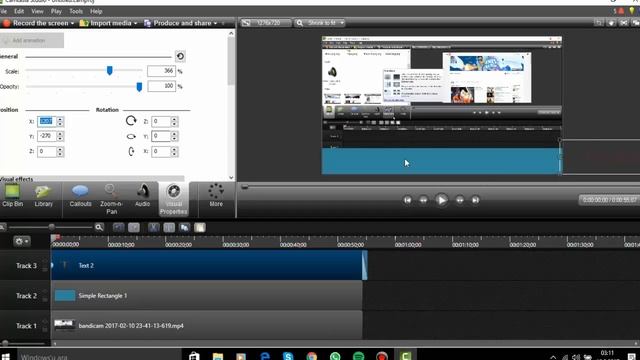Step backward one frame in preview
This screenshot has height=360, width=640.
pyautogui.click(x=423, y=200)
